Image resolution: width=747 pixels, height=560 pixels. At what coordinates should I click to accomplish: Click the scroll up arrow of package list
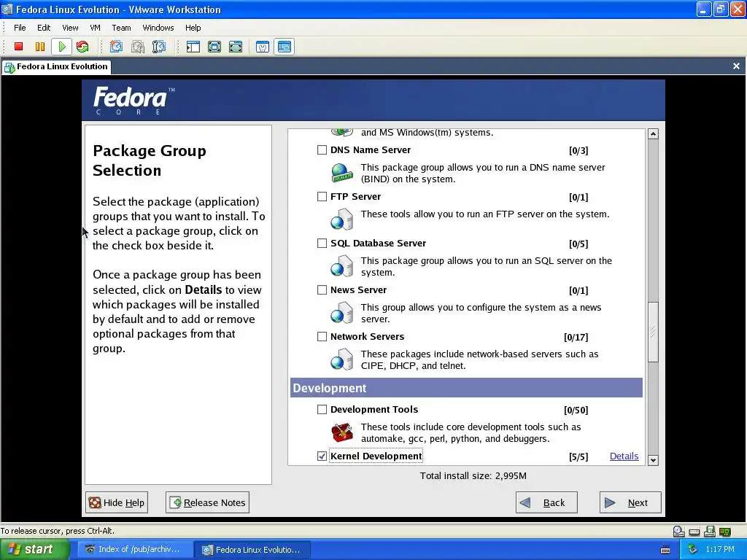(653, 134)
